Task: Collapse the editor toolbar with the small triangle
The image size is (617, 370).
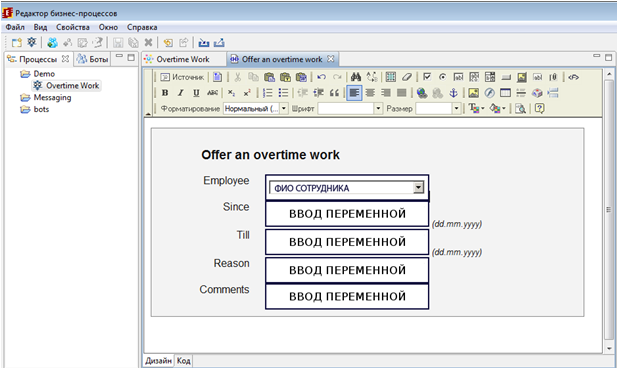Action: coord(148,114)
